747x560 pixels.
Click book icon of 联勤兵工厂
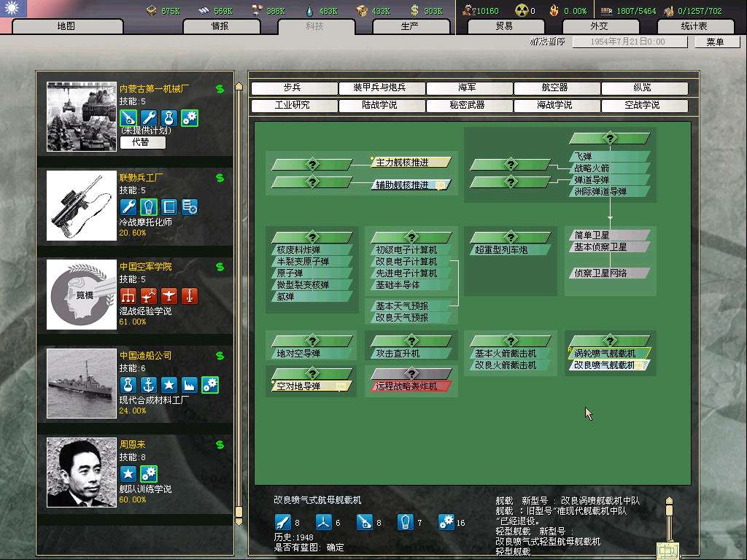(169, 206)
